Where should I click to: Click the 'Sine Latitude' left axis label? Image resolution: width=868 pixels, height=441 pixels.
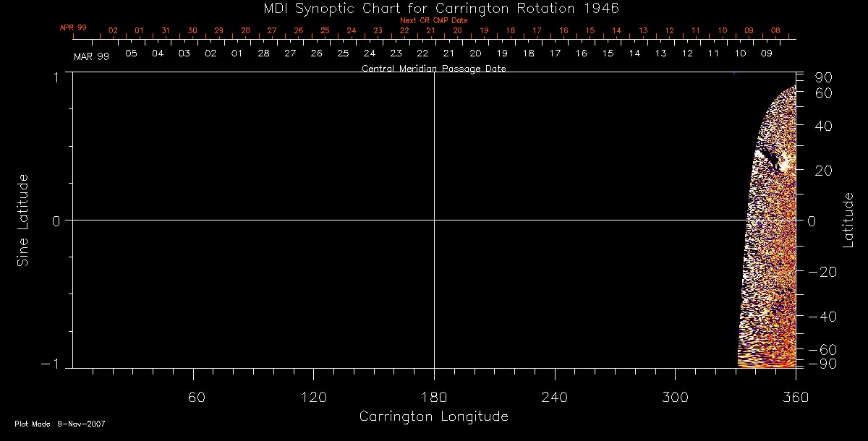pyautogui.click(x=23, y=220)
